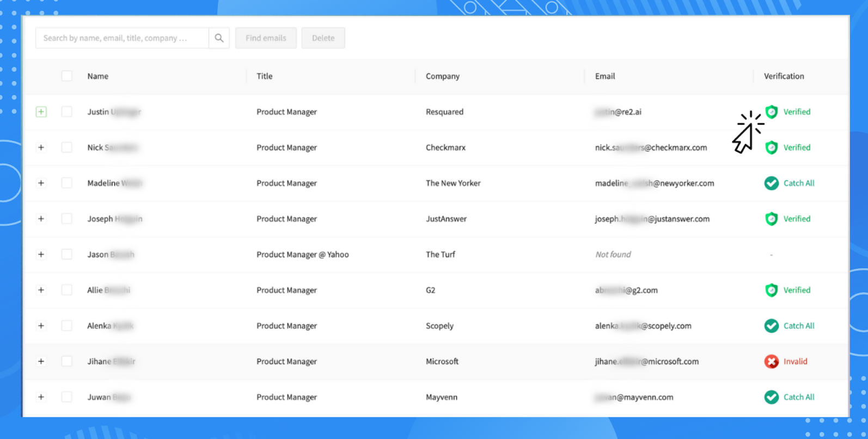This screenshot has width=868, height=439.
Task: Click the Email column header
Action: pyautogui.click(x=605, y=76)
